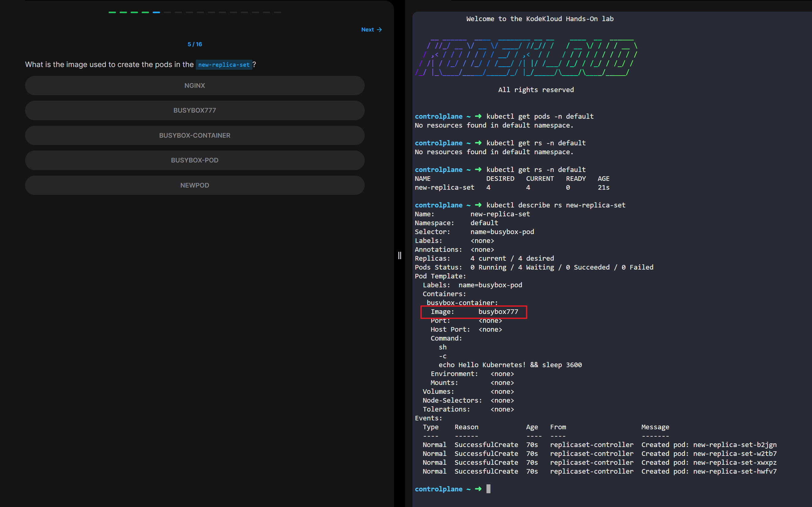Click the last gray progress segment
This screenshot has width=812, height=507.
(277, 13)
